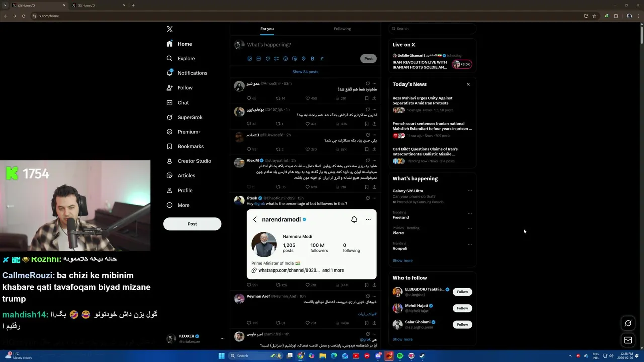This screenshot has width=644, height=362.
Task: Click the X search field
Action: click(433, 29)
